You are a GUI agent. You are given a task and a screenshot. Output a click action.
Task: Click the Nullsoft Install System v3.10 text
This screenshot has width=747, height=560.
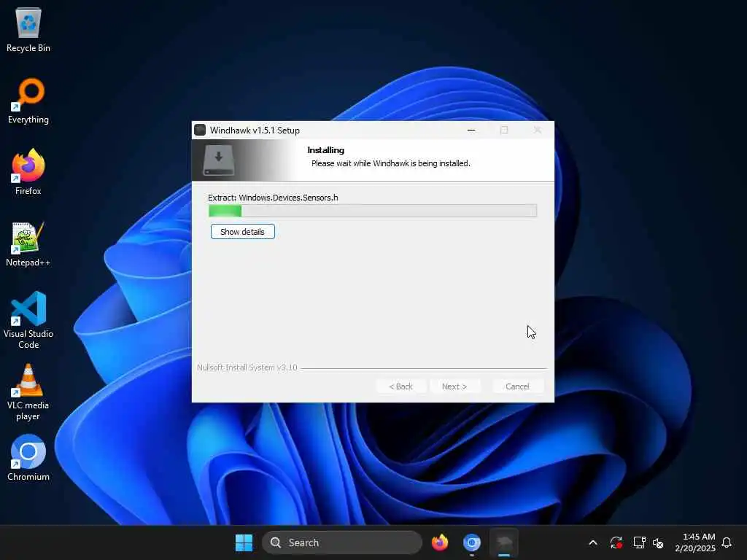click(247, 367)
